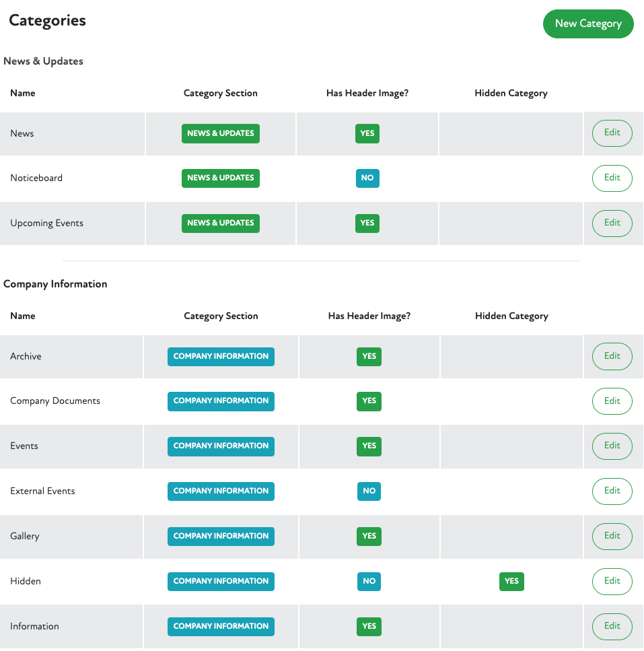Screen dimensions: 644x651
Task: Open edit for Gallery category
Action: pyautogui.click(x=612, y=537)
